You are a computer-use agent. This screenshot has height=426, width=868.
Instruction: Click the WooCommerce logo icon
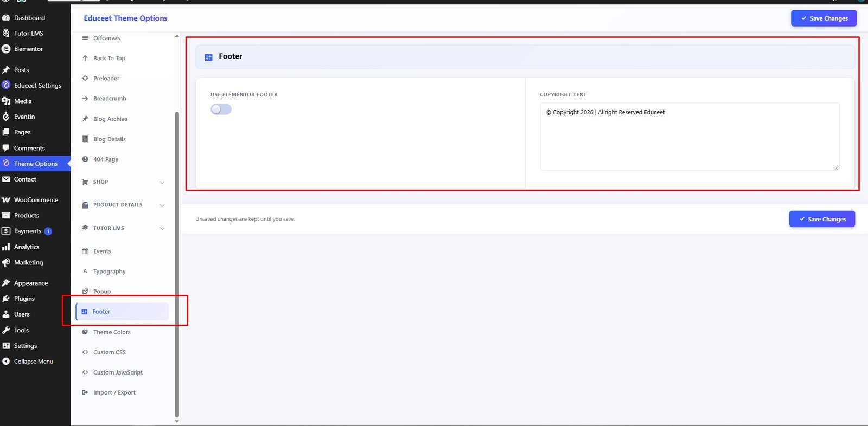tap(6, 200)
